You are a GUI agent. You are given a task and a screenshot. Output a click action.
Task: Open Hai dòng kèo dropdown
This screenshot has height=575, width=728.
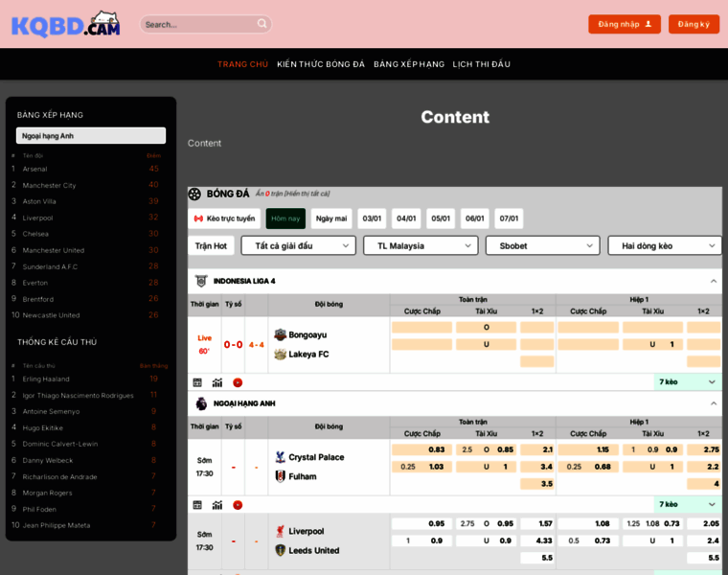click(x=665, y=245)
